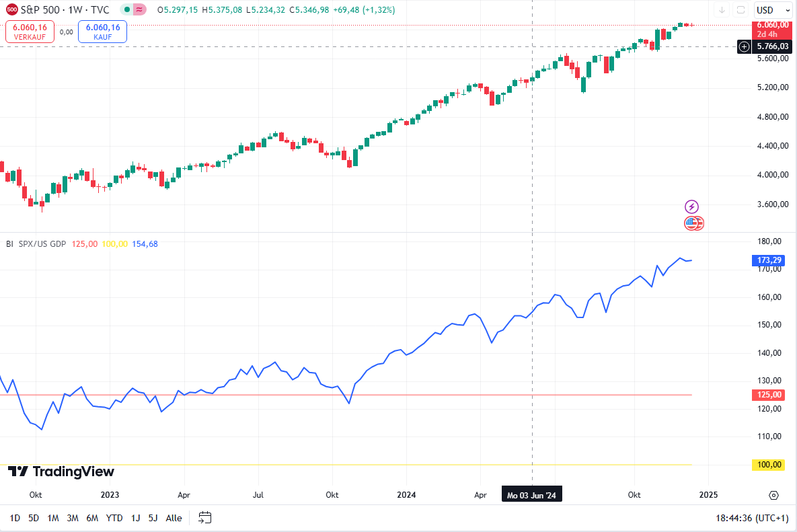Screen dimensions: 797x532
Task: Click the 110,00 indicator scale label
Action: click(x=769, y=436)
